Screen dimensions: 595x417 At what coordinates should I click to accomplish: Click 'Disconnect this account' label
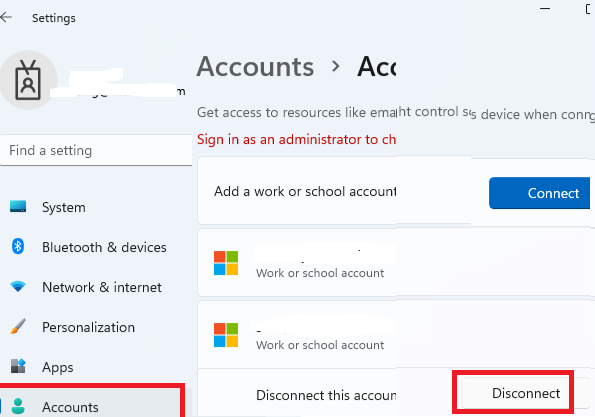326,395
